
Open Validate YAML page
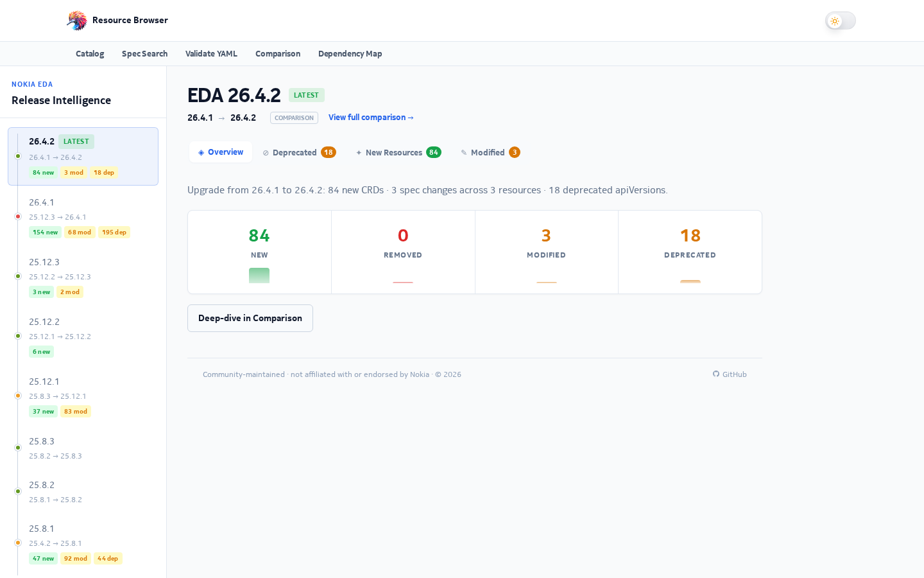pos(211,54)
